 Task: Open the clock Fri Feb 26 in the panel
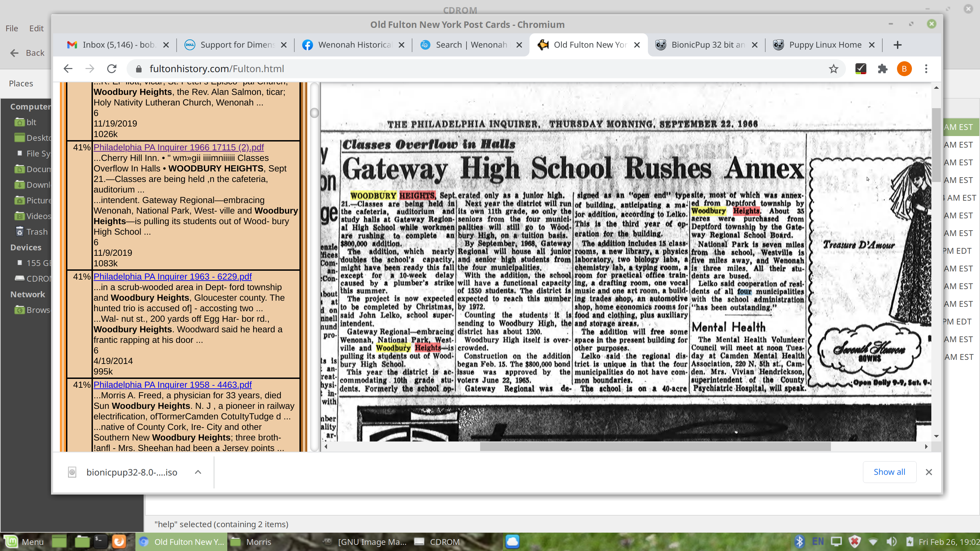pos(949,541)
